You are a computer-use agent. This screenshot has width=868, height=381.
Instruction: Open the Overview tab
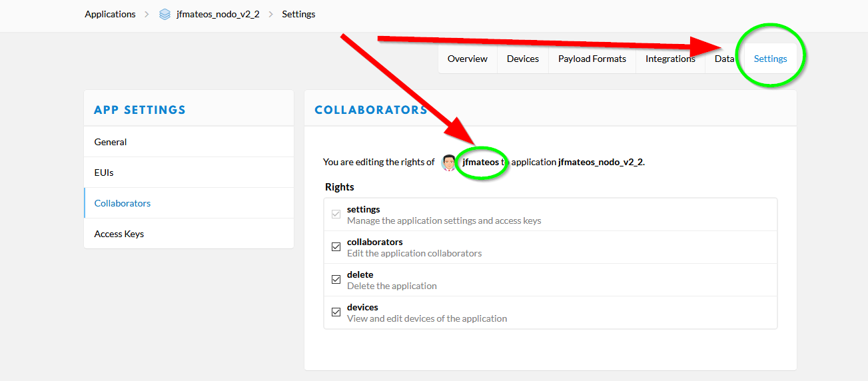coord(467,59)
